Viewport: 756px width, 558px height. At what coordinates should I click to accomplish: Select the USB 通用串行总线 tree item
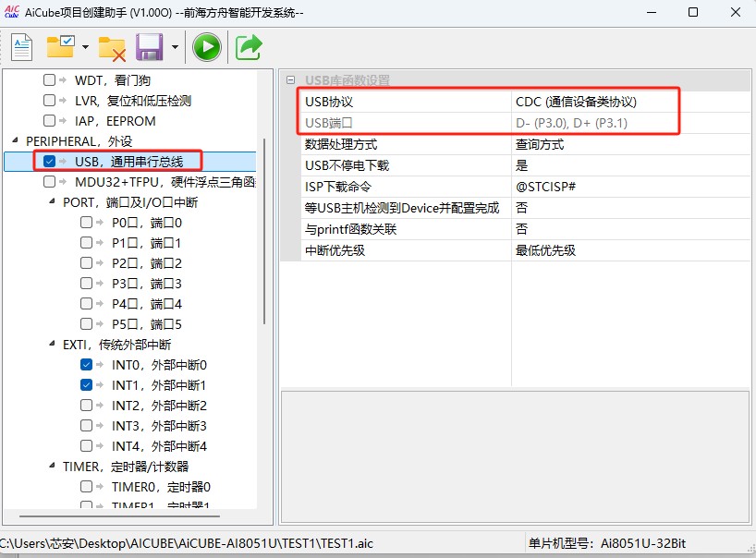(128, 162)
